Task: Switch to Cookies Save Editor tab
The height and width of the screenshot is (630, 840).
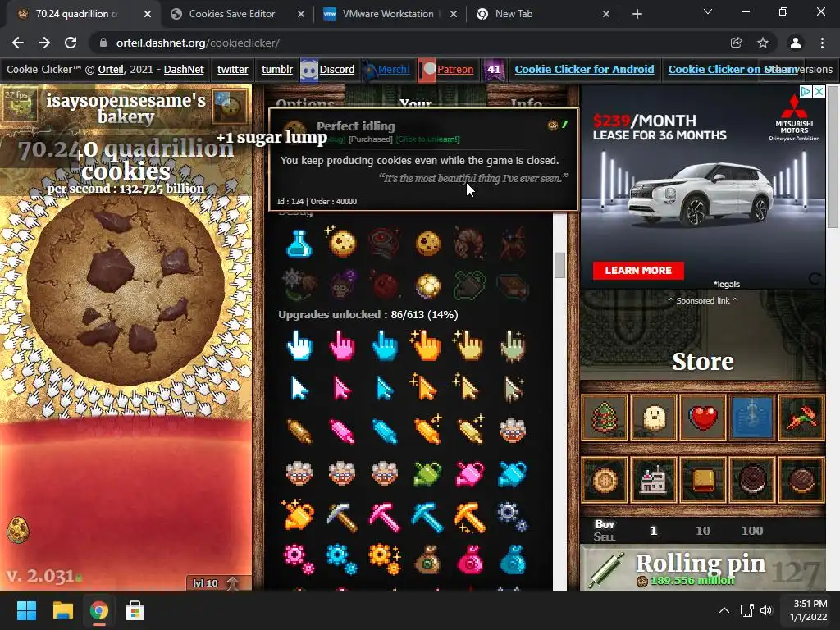Action: (x=232, y=14)
